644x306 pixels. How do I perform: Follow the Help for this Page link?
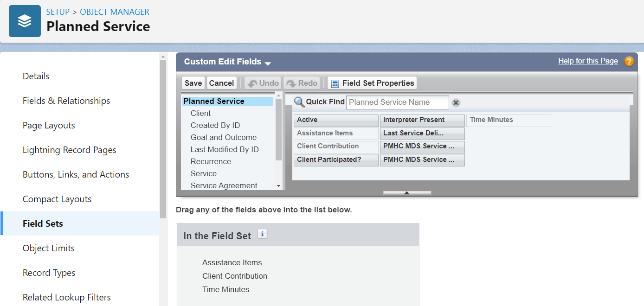pyautogui.click(x=588, y=61)
